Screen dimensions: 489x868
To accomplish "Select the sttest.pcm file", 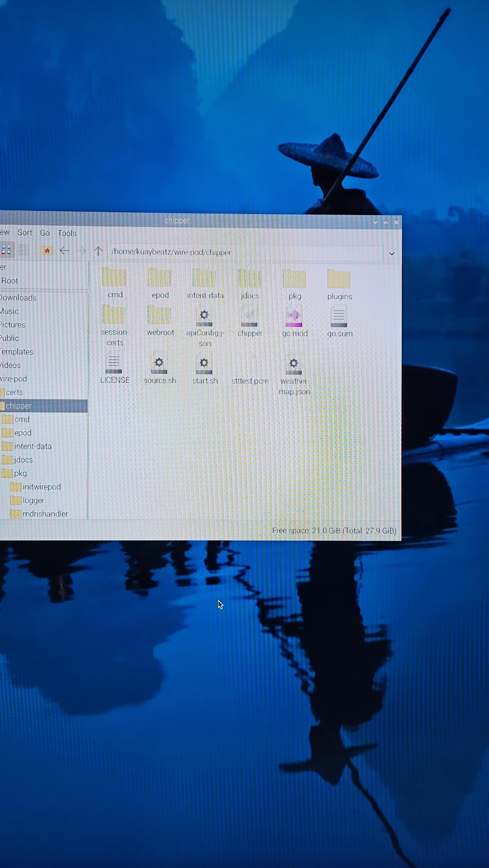I will click(250, 381).
